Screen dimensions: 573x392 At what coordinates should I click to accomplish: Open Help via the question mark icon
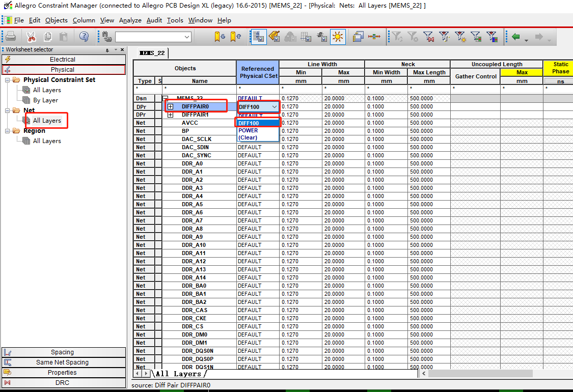click(x=84, y=37)
